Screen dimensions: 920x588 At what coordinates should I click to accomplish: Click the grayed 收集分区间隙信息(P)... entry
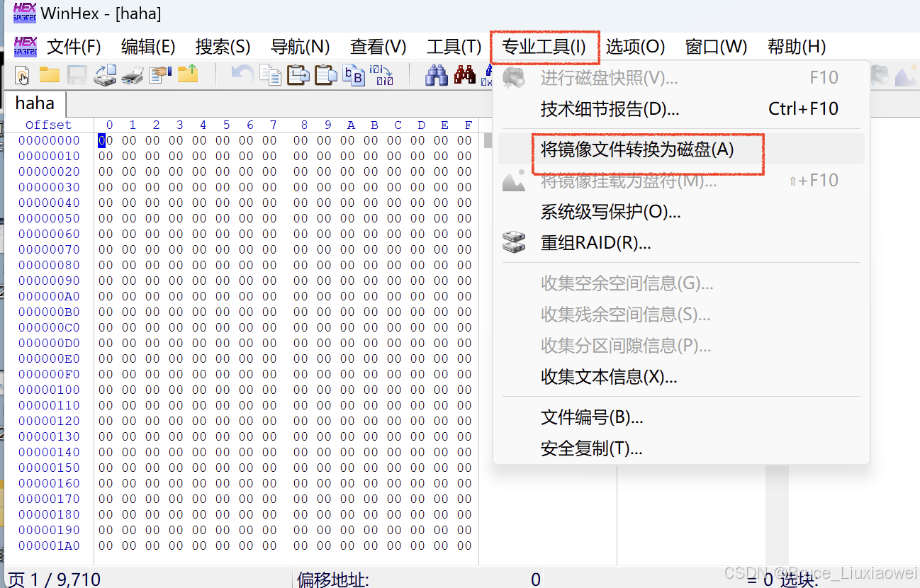click(681, 346)
